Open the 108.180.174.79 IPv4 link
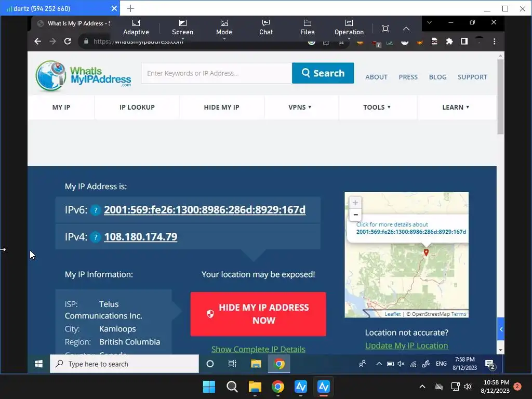 click(x=140, y=236)
